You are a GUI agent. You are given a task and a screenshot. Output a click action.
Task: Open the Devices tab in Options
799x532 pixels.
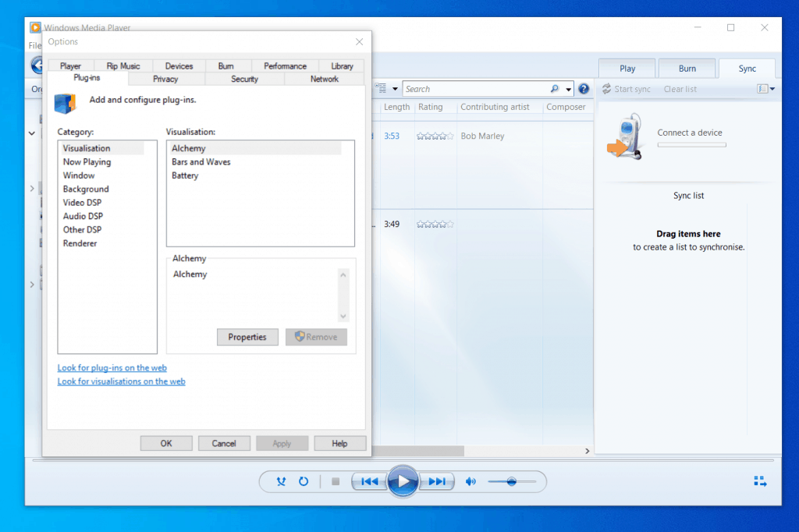pos(179,66)
